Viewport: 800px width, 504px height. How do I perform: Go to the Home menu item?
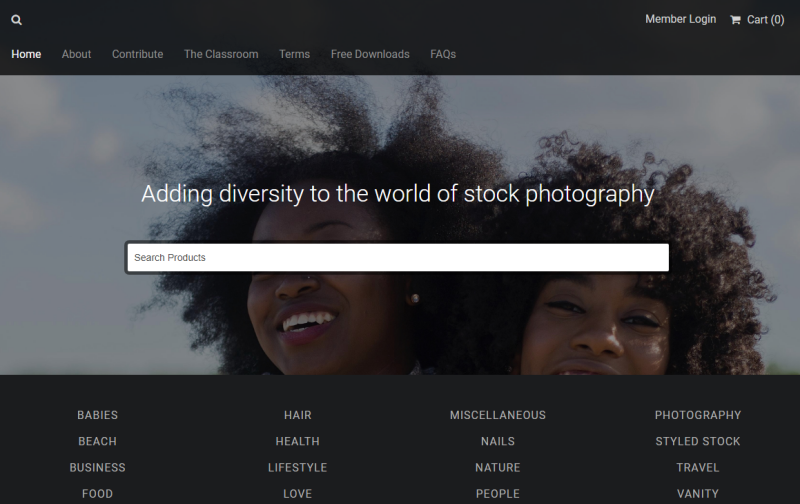point(26,54)
